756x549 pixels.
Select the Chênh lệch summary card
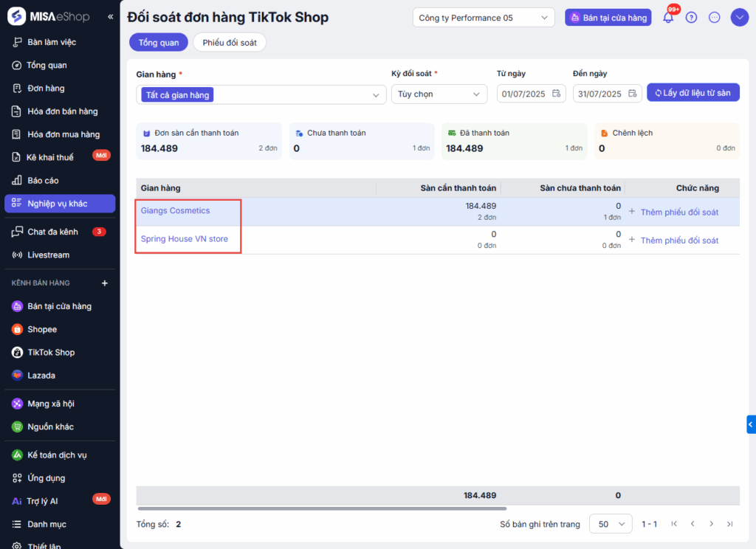click(x=667, y=141)
